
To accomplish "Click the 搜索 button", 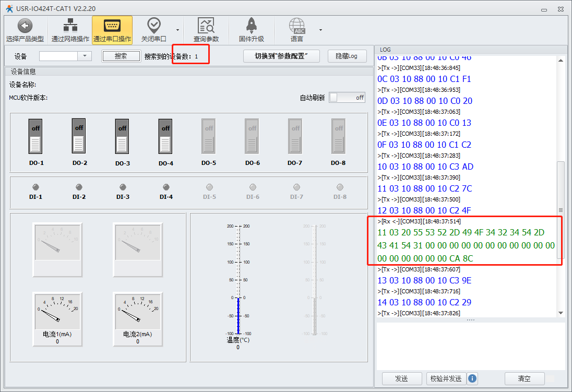I will (x=121, y=56).
